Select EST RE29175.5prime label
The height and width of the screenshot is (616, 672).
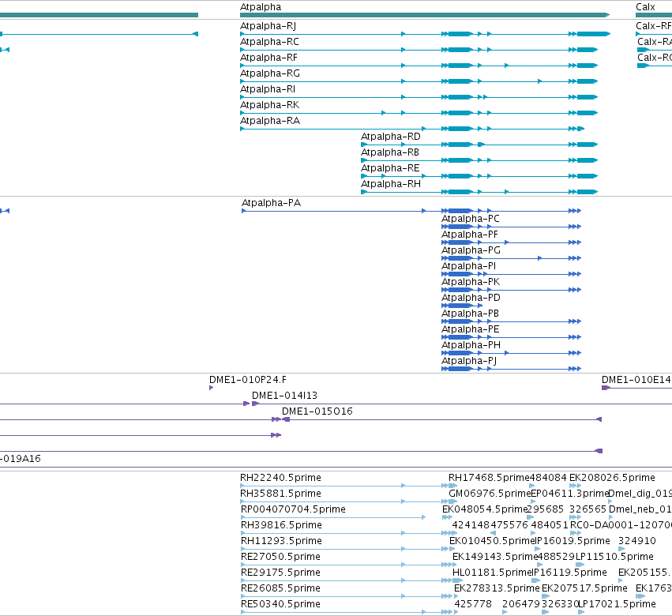tap(280, 573)
